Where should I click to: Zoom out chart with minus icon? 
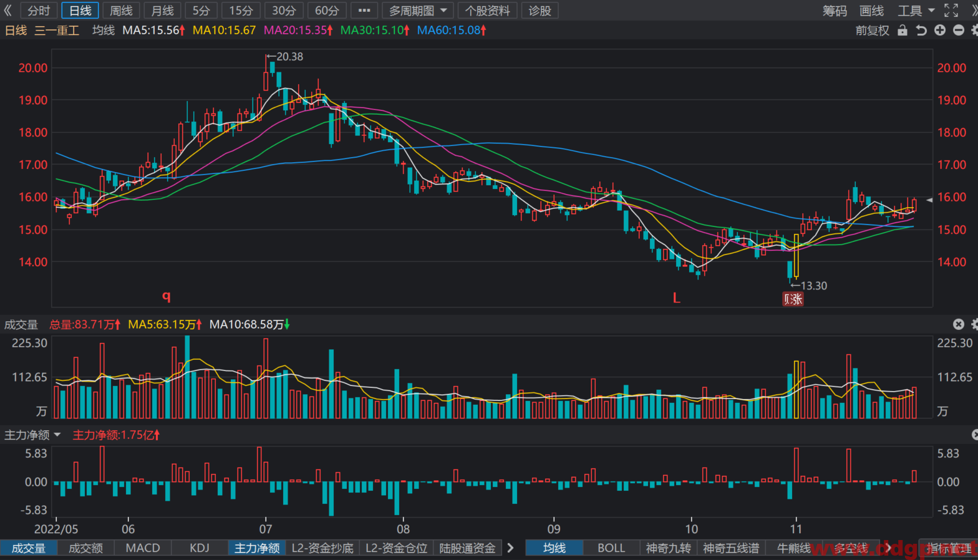pos(959,30)
